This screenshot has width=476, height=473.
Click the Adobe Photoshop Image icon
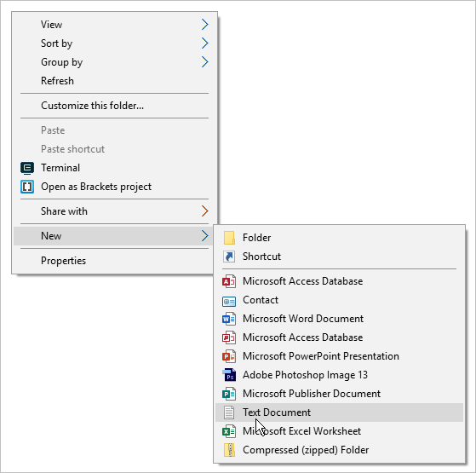pos(229,375)
